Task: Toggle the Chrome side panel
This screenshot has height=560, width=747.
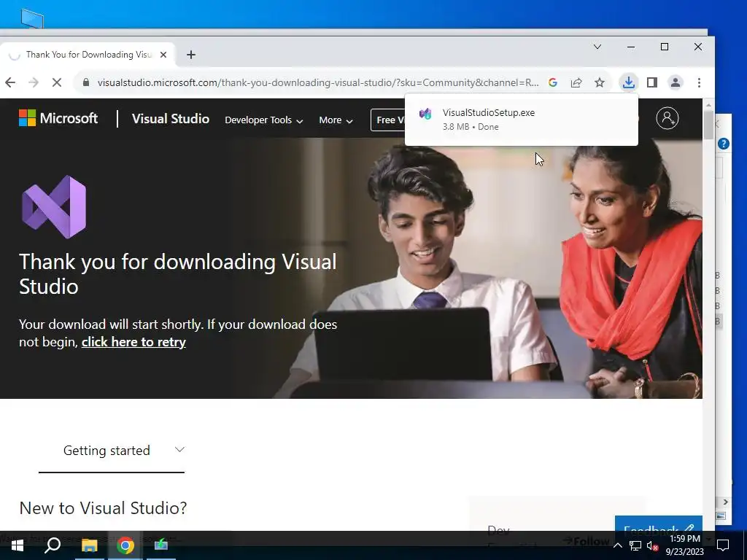Action: click(652, 82)
